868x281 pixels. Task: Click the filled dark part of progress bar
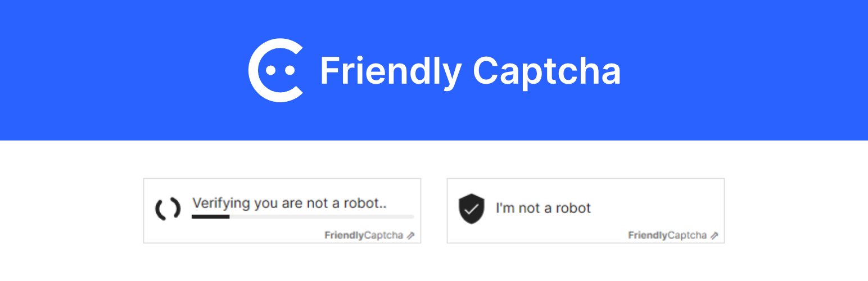(210, 216)
